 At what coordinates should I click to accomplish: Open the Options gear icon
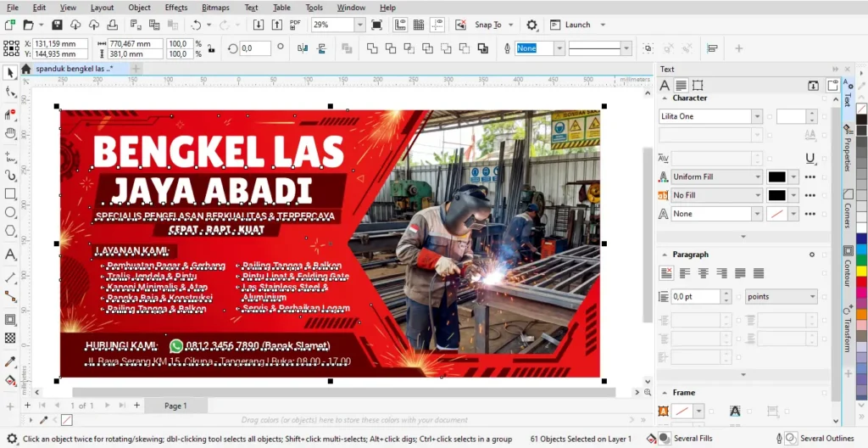(x=532, y=25)
